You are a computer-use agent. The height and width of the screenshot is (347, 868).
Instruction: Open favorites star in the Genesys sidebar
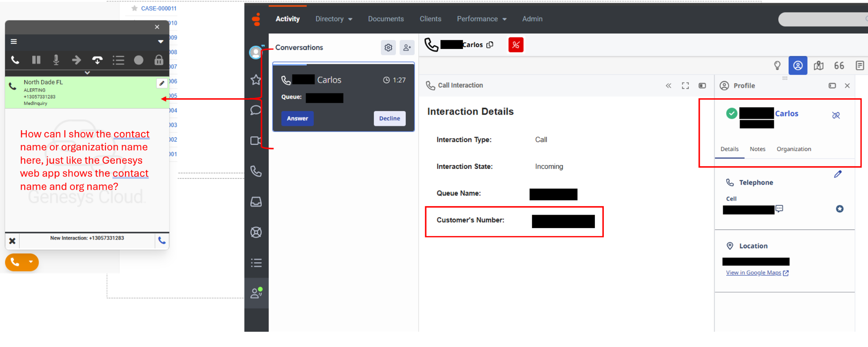click(x=256, y=80)
